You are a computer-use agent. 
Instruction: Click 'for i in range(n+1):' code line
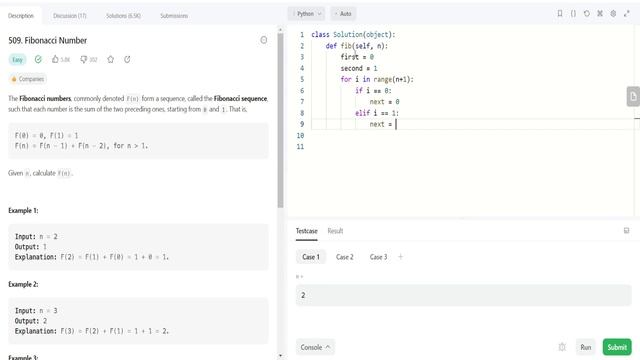tap(377, 79)
